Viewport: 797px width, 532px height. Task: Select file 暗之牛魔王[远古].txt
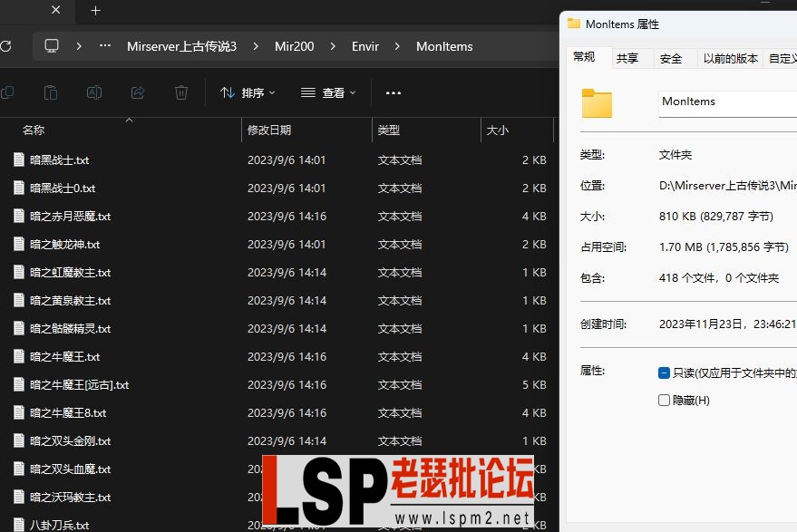point(79,385)
